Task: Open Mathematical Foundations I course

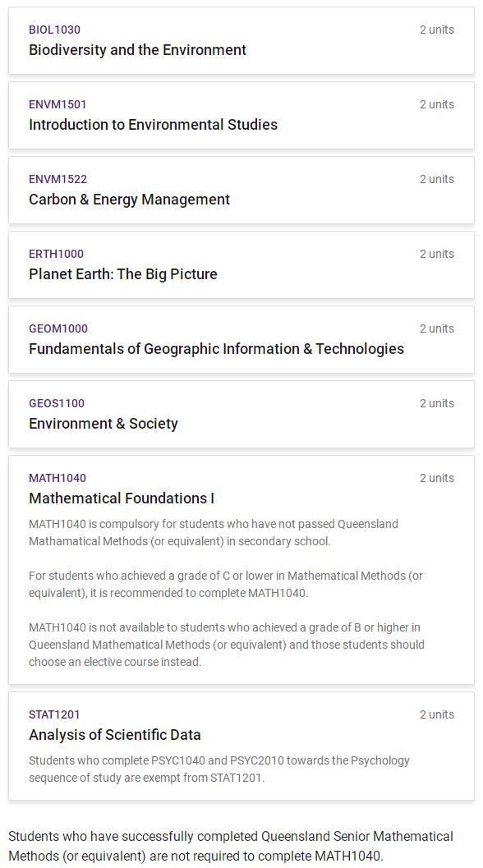Action: click(122, 498)
